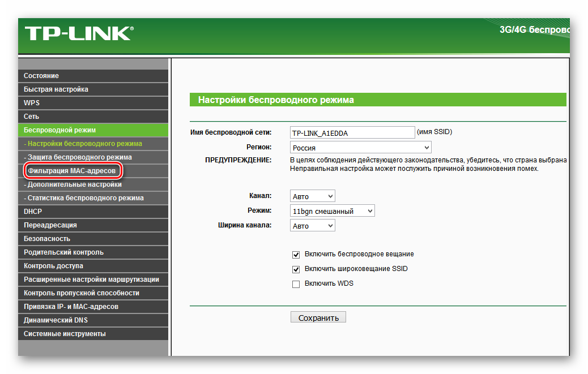Viewport: 588px width, 374px height.
Task: Open the Режим dropdown
Action: [332, 211]
